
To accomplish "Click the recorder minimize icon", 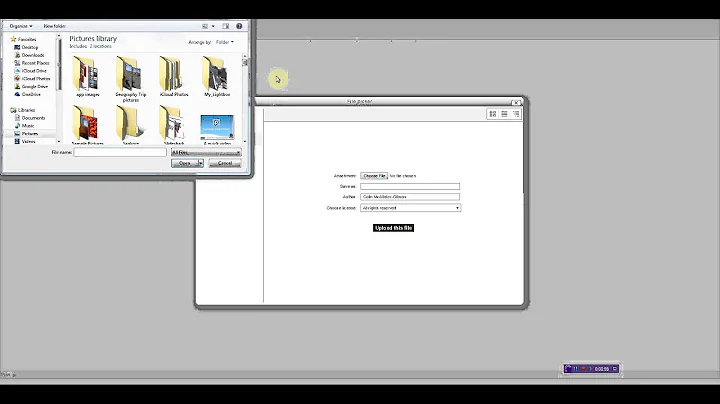I will point(614,369).
